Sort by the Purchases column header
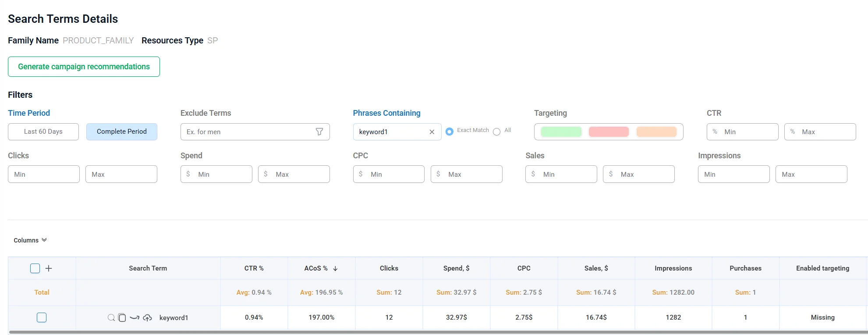868x335 pixels. (x=746, y=268)
